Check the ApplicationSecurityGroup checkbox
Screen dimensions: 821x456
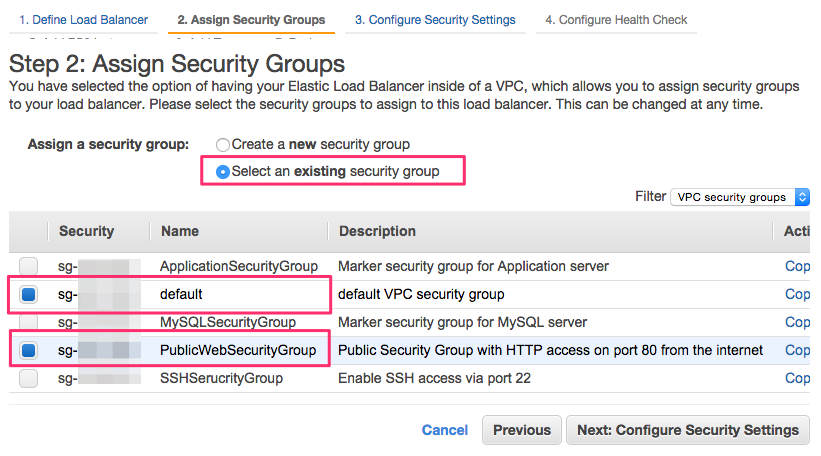(29, 266)
